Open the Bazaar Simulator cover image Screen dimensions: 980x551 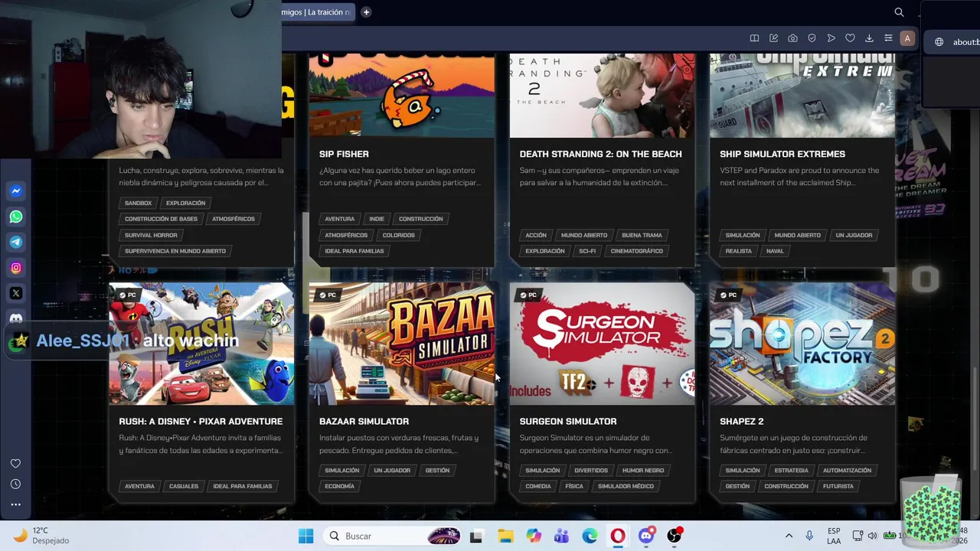point(402,344)
